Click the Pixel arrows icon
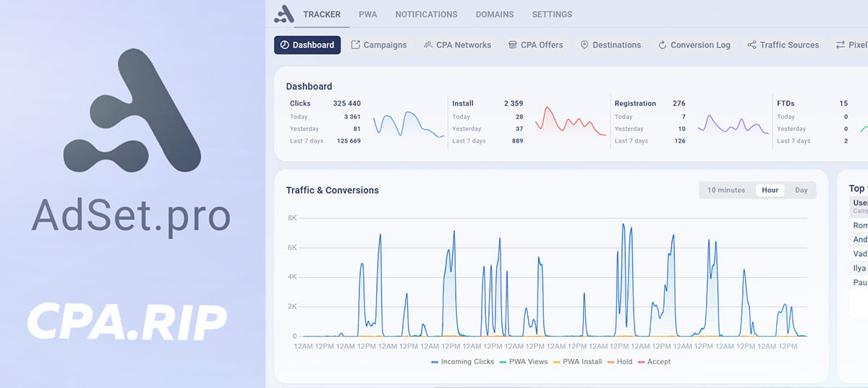 841,45
